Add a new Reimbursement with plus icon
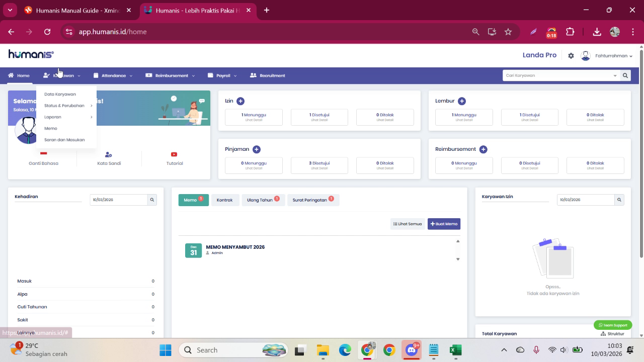The image size is (644, 362). click(484, 149)
